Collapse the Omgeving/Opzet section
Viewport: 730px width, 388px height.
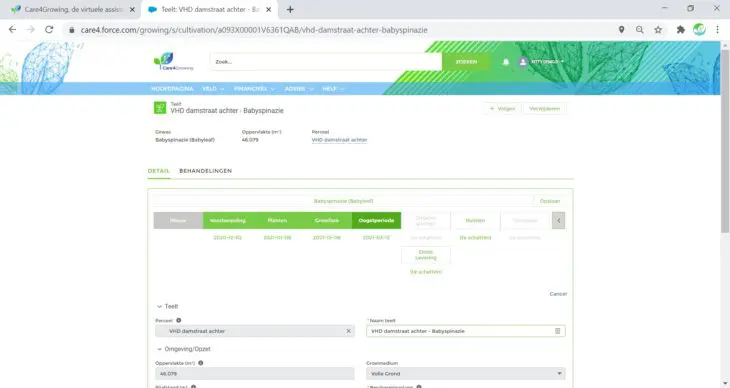click(159, 349)
